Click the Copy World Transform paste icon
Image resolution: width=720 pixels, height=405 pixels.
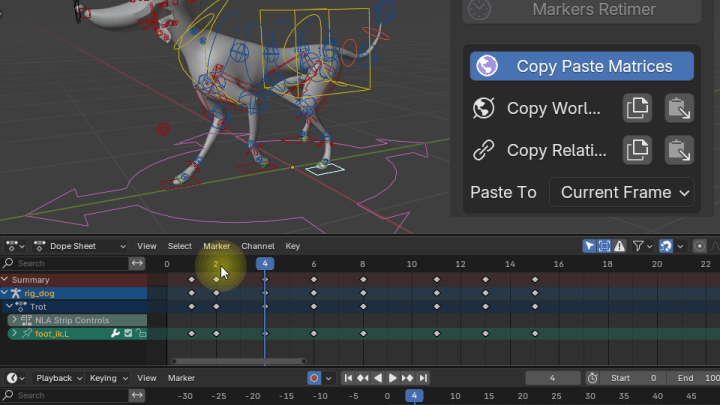[x=679, y=108]
